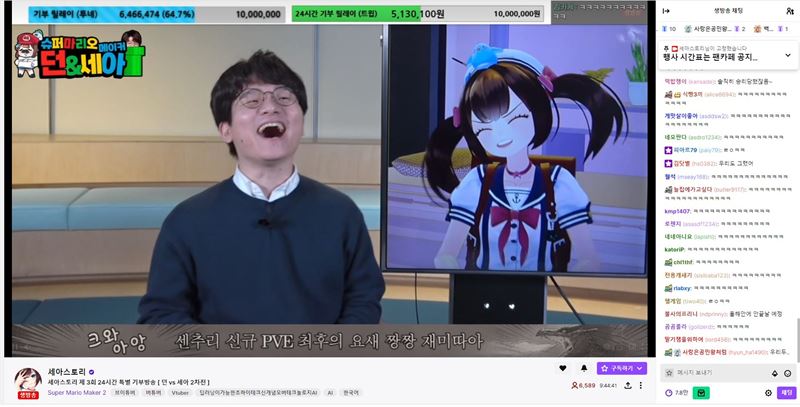Toggle the notification bell icon

click(584, 368)
